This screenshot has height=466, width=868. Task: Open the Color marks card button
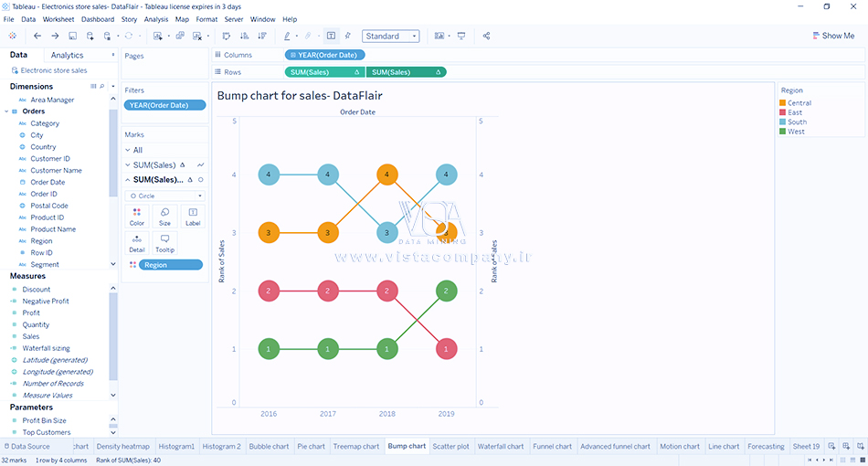coord(137,216)
